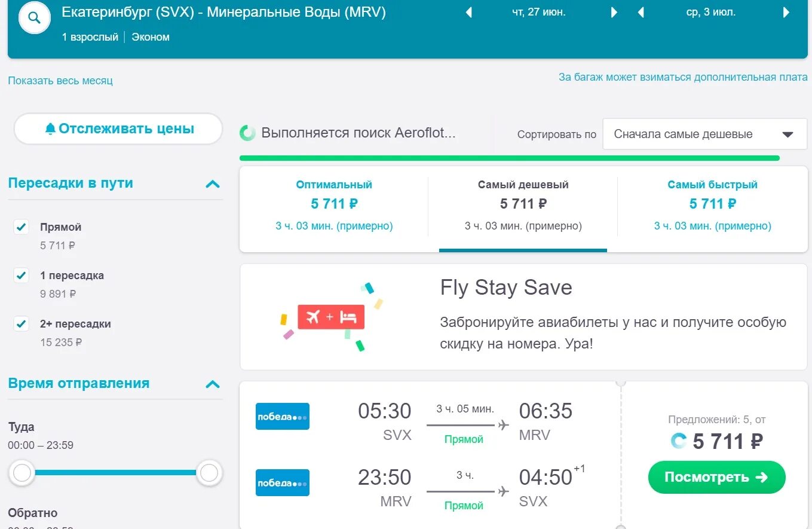This screenshot has height=529, width=812.
Task: Click the 3 ч. 05 мин. duration
Action: (x=465, y=409)
